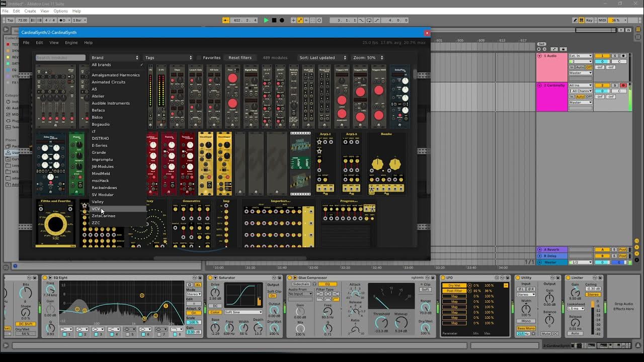
Task: Toggle Glue Compressor Soft clip button
Action: coord(425,289)
